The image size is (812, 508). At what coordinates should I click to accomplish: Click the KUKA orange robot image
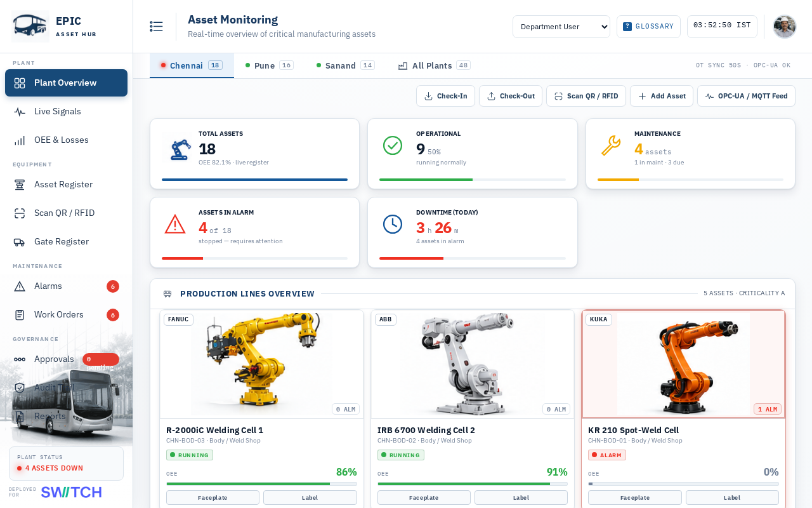[x=683, y=364]
